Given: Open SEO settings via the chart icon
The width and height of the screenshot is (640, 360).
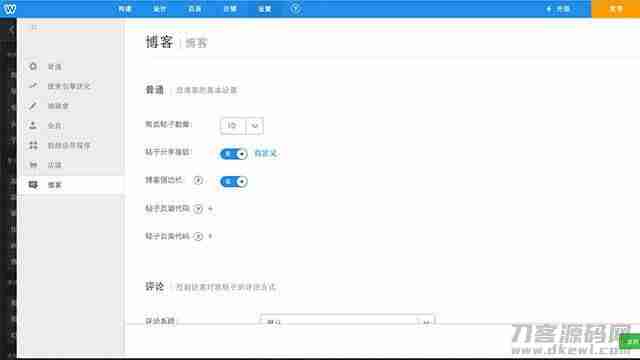Looking at the screenshot, I should point(33,86).
